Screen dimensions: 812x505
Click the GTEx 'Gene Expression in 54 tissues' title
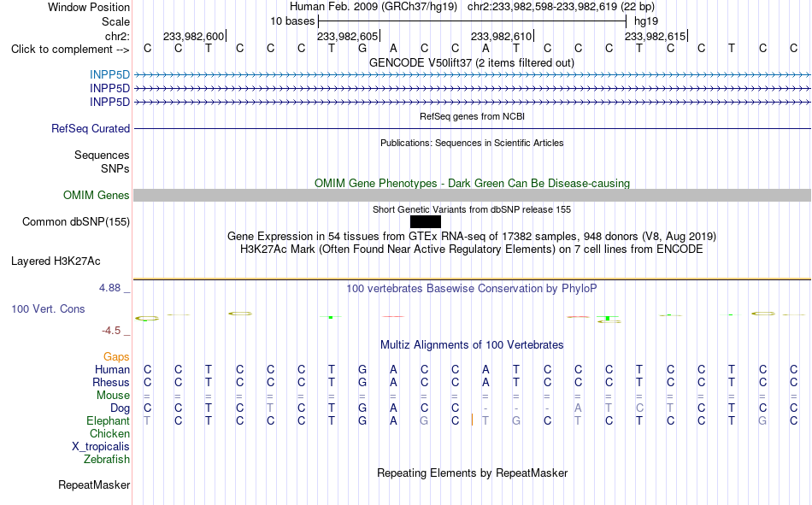coord(471,236)
